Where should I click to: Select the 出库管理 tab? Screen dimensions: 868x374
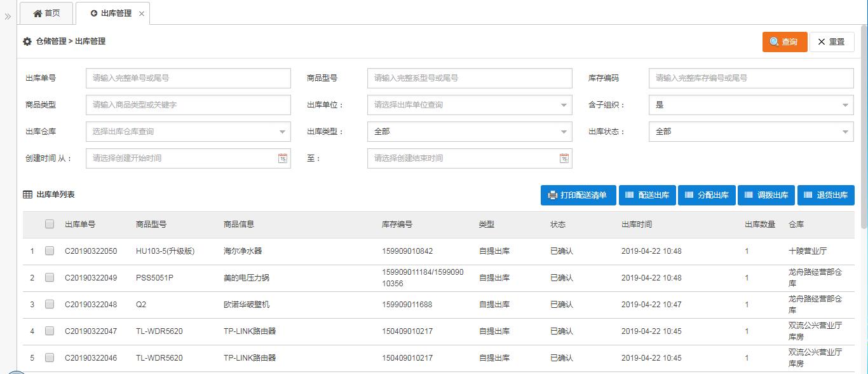coord(111,13)
